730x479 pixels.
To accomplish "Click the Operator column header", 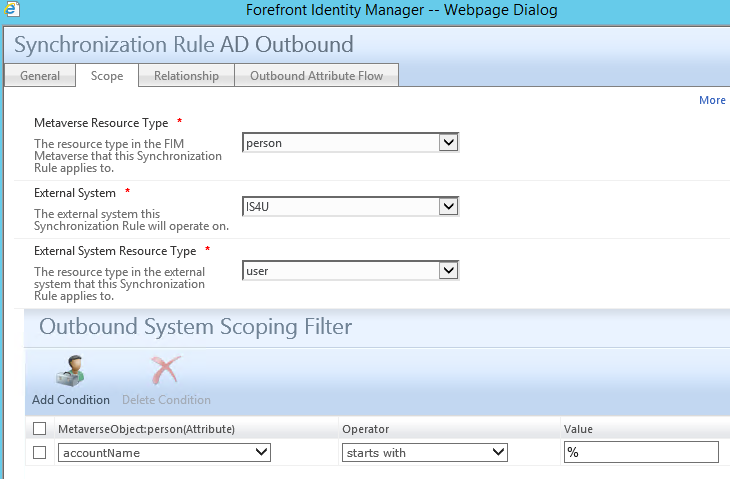I will coord(365,429).
